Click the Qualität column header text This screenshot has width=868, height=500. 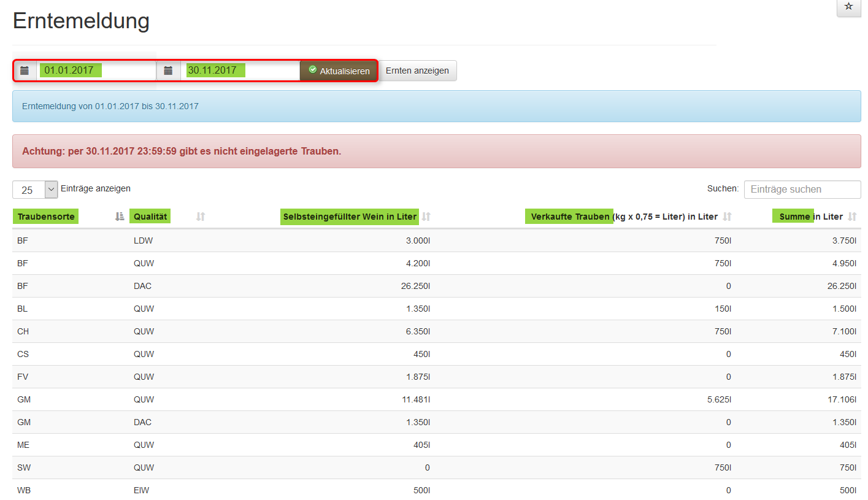[150, 217]
